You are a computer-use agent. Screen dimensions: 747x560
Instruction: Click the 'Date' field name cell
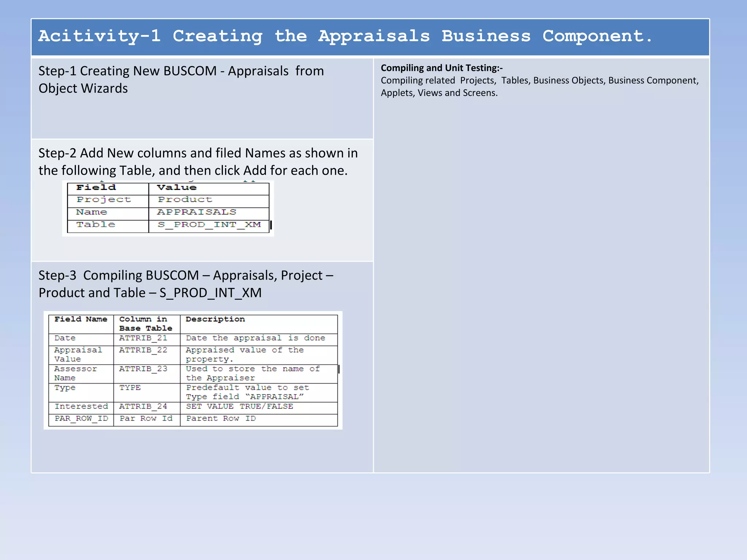(81, 339)
